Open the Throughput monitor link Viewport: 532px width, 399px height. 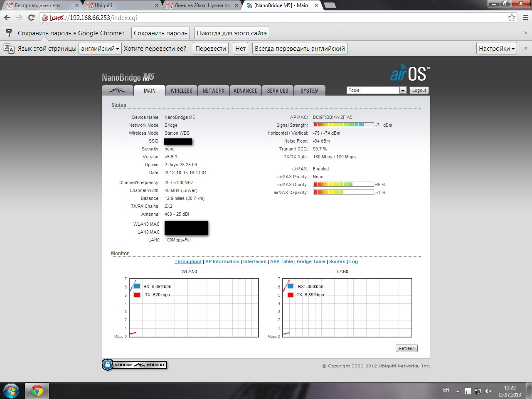188,261
